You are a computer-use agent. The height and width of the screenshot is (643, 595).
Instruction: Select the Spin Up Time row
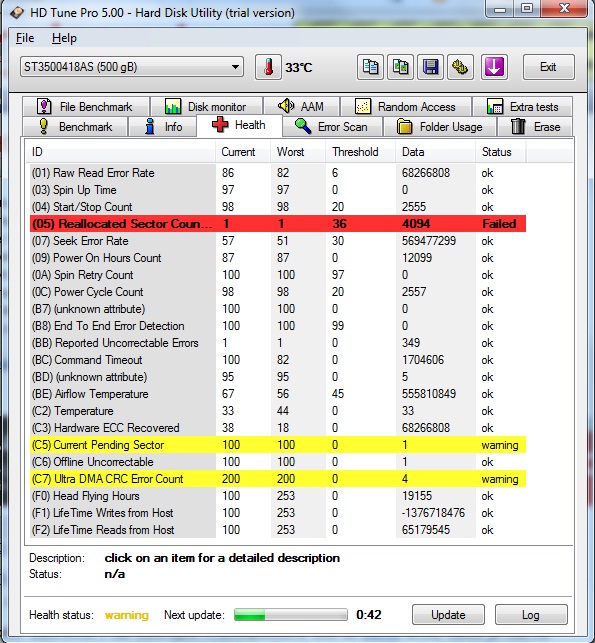[278, 190]
